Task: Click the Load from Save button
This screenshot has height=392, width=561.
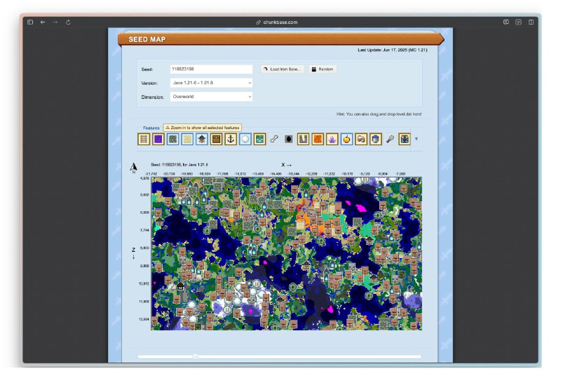Action: tap(283, 69)
